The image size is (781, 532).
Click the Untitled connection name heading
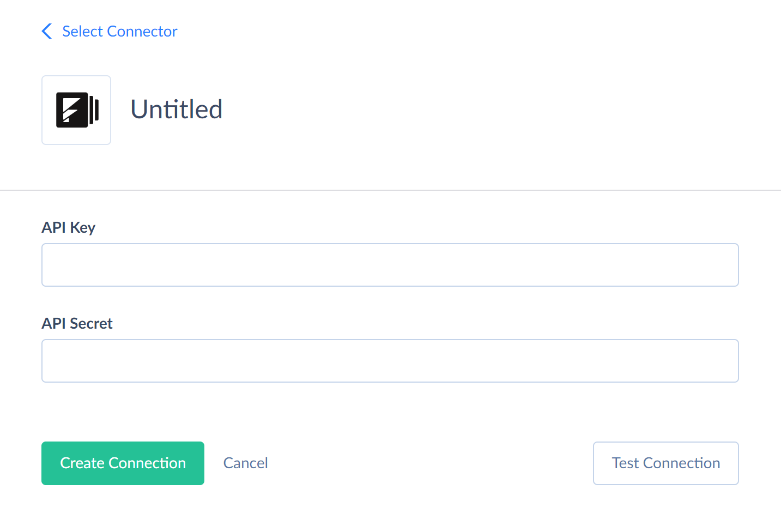click(177, 109)
